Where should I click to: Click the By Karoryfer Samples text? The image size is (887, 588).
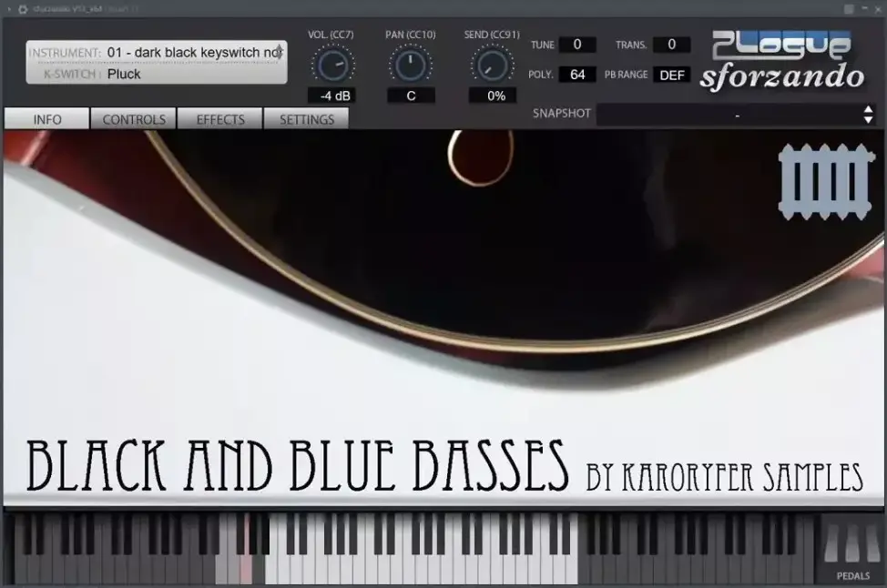coord(724,477)
